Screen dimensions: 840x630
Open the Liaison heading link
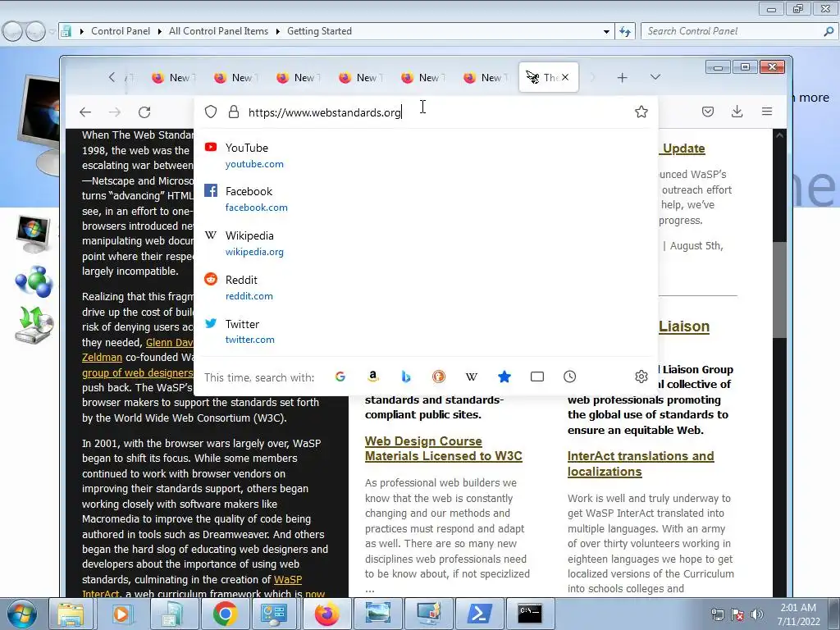point(684,326)
